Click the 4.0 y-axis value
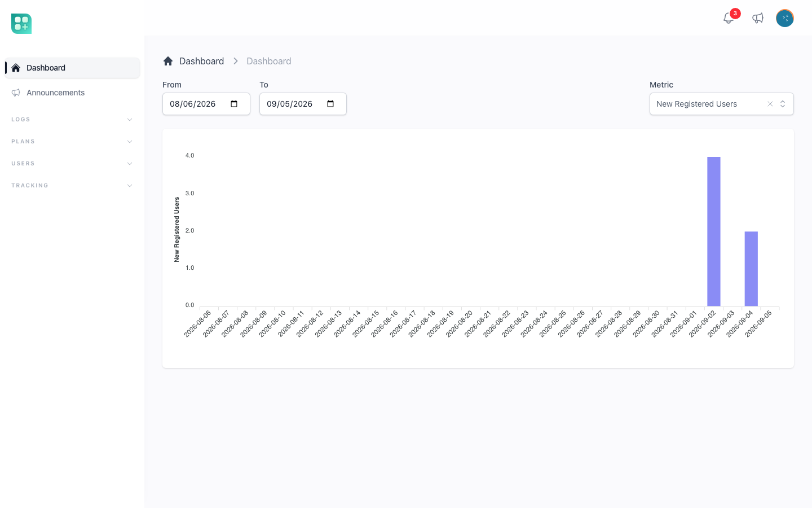The width and height of the screenshot is (812, 508). (189, 155)
